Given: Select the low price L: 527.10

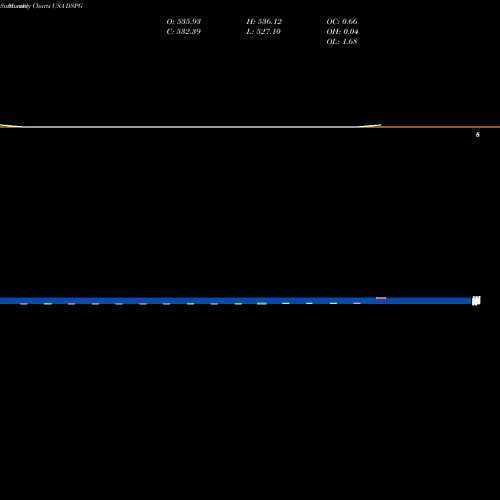Looking at the screenshot, I should click(x=263, y=32).
